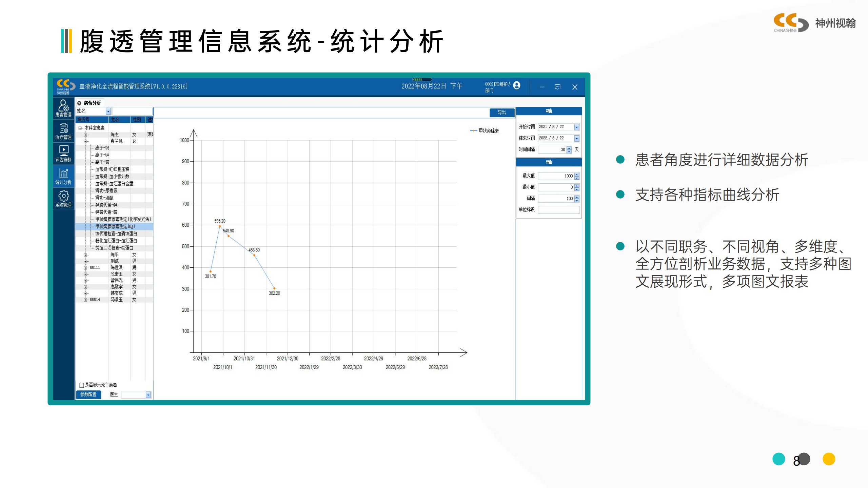Expand the patient 陈平 node

[86, 255]
